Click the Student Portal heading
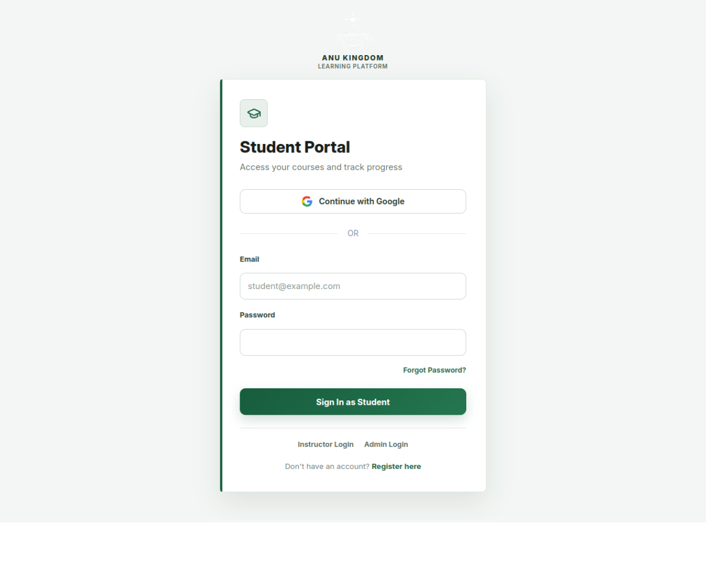 pos(295,147)
